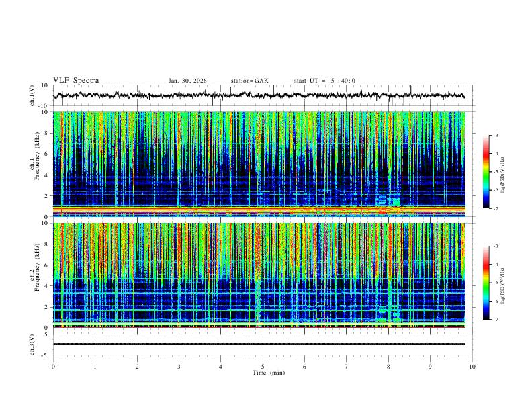Click the date 'Jan. 30, 2026'
The height and width of the screenshot is (411, 532).
187,81
